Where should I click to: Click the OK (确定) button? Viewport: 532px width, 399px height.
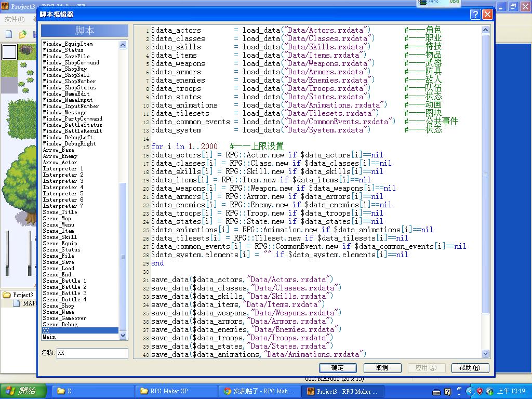tap(338, 367)
